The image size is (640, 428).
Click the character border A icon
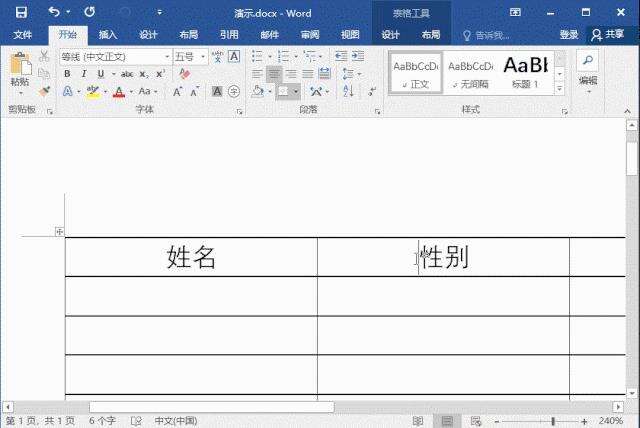234,56
